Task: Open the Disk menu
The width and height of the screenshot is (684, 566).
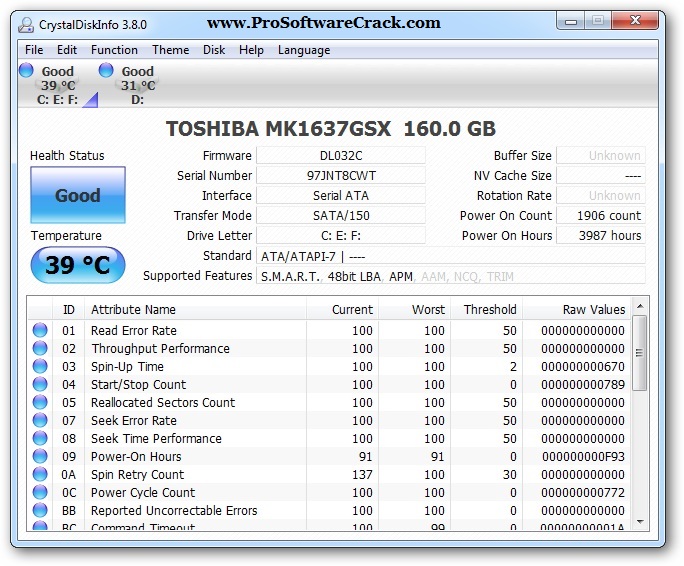Action: click(214, 50)
